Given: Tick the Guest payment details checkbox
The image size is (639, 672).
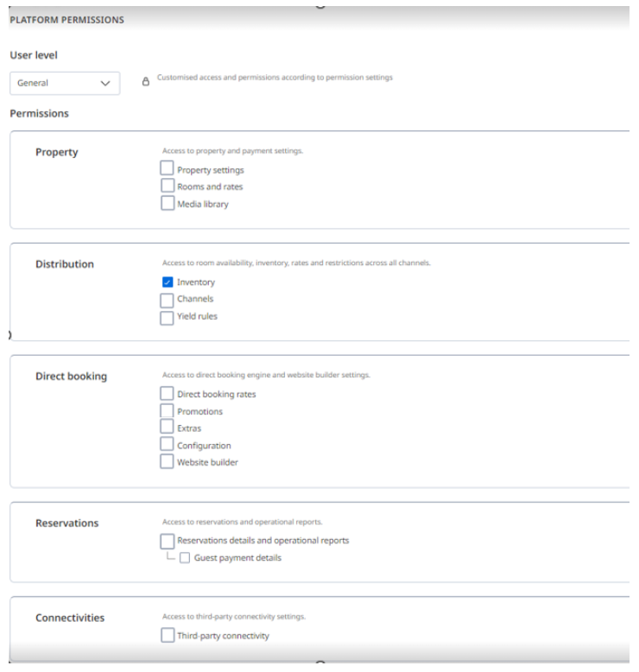Looking at the screenshot, I should (185, 558).
